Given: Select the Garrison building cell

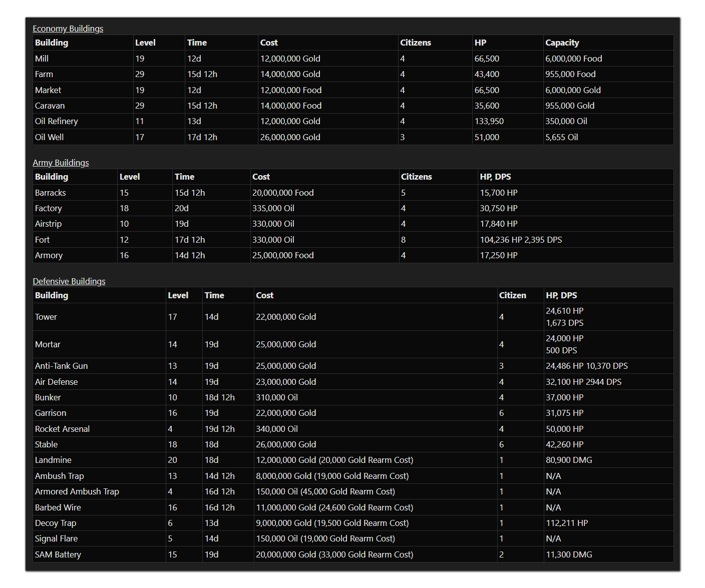Looking at the screenshot, I should click(x=99, y=413).
